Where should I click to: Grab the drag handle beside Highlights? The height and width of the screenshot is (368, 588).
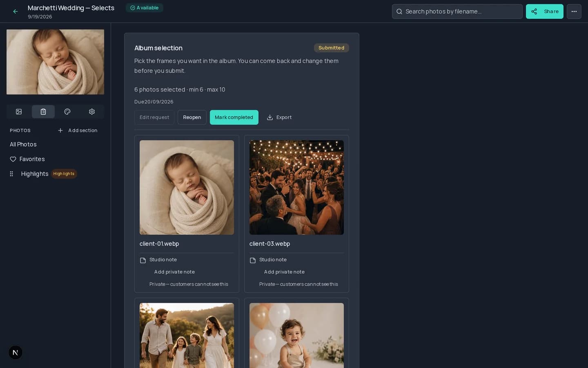pyautogui.click(x=11, y=174)
